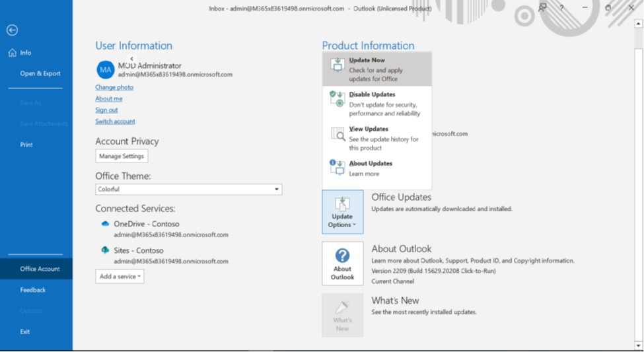Viewport: 644px width, 352px height.
Task: Open help with title bar question mark
Action: click(x=561, y=8)
